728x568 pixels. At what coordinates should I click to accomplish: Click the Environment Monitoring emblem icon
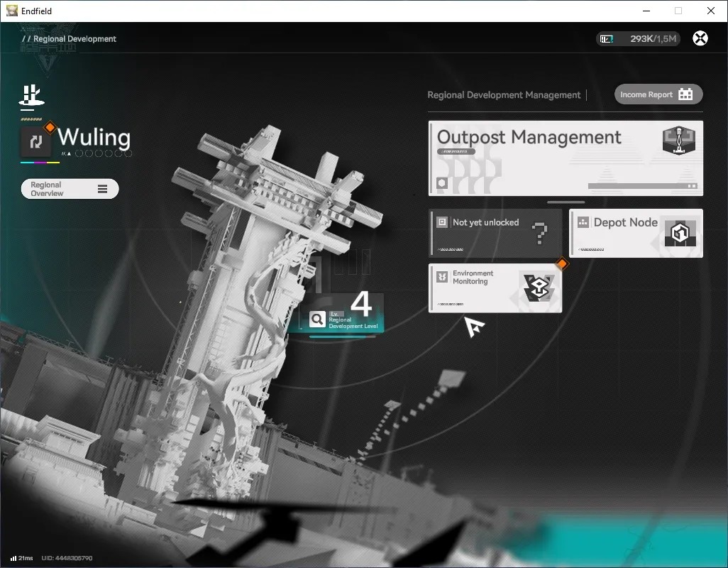[x=538, y=288]
